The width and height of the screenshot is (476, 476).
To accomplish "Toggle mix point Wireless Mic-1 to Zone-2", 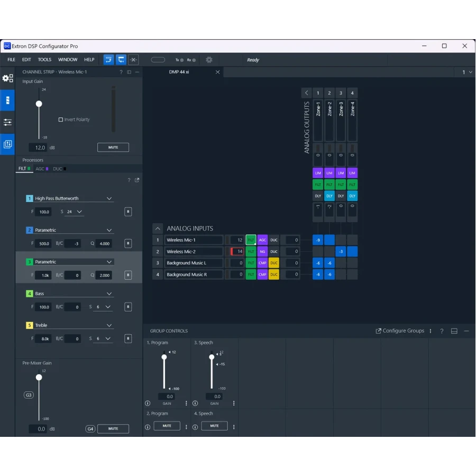I will tap(329, 240).
